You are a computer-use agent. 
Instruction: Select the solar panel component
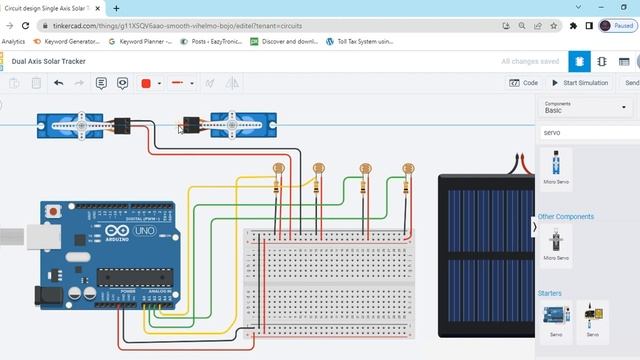tap(487, 256)
